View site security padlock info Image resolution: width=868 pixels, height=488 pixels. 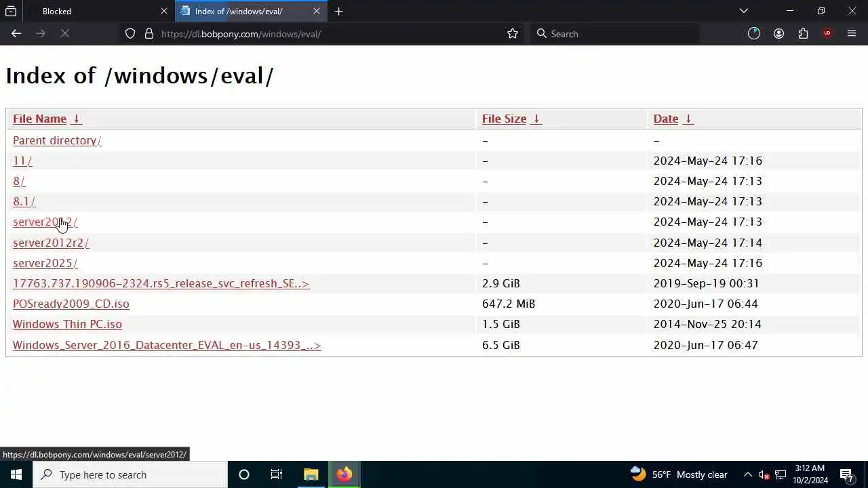click(x=149, y=33)
